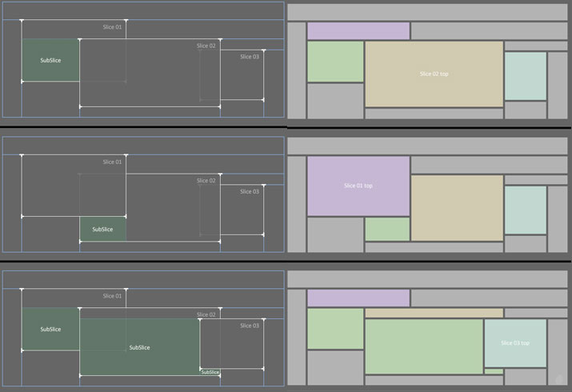The image size is (572, 392).
Task: Click the SubSlice block in the middle diagram
Action: click(102, 229)
